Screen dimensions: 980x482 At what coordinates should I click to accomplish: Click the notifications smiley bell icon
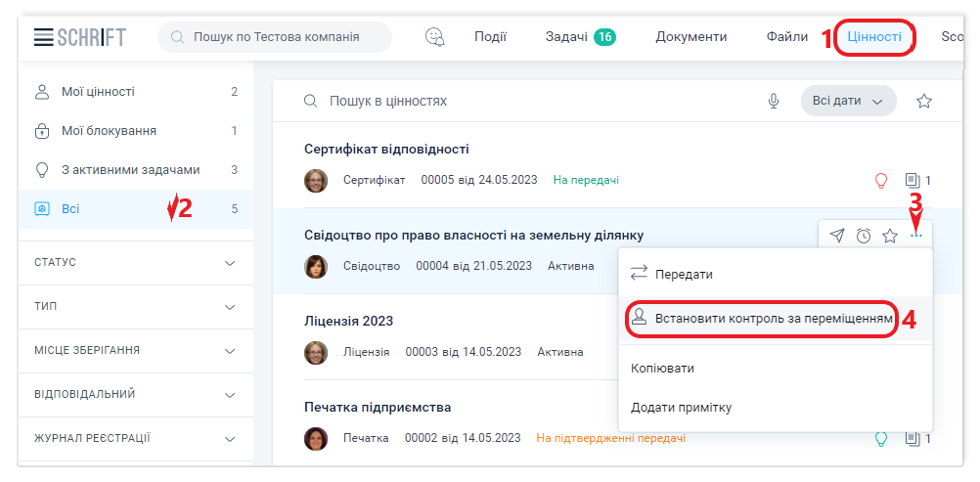pos(435,37)
